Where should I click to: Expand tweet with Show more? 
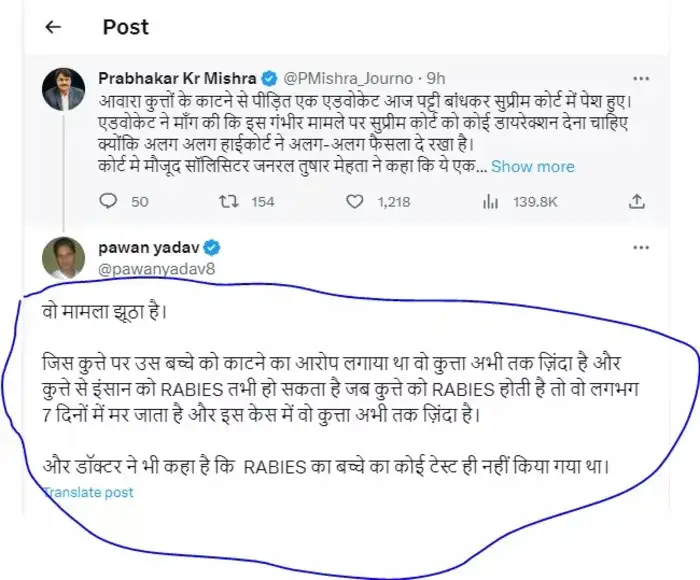(533, 167)
